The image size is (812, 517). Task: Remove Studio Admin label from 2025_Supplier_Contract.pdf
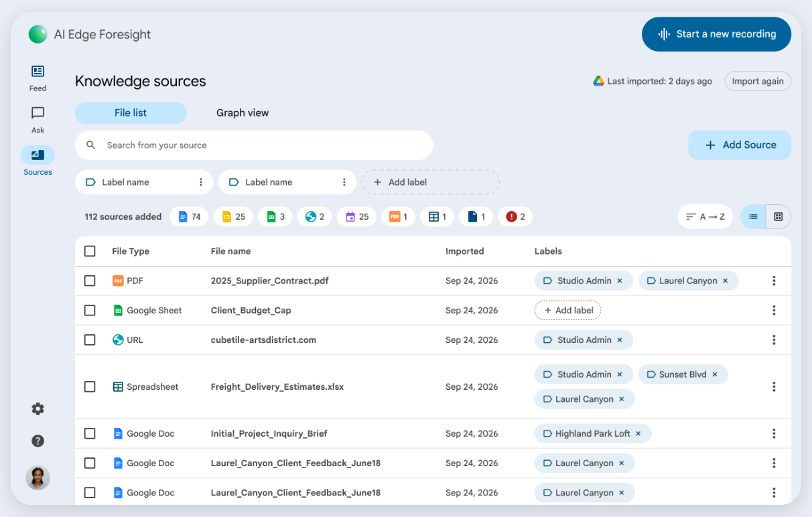click(x=620, y=281)
